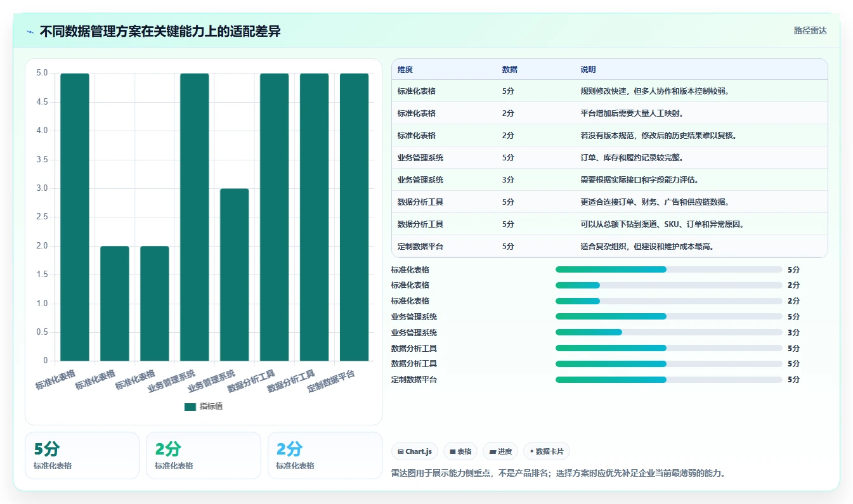Image resolution: width=853 pixels, height=504 pixels.
Task: Click the footnote starting with 雷达图用于展示能力侧重点
Action: [x=559, y=473]
